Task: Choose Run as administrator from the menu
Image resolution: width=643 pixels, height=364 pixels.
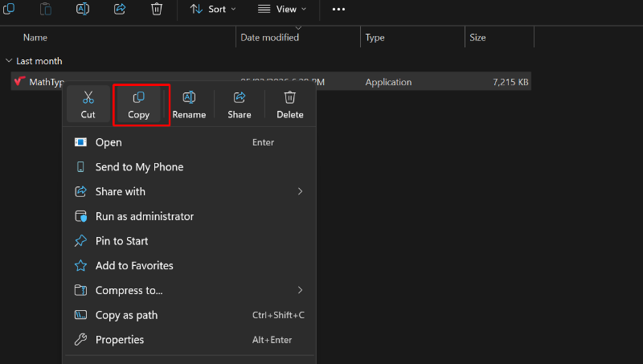Action: (x=145, y=216)
